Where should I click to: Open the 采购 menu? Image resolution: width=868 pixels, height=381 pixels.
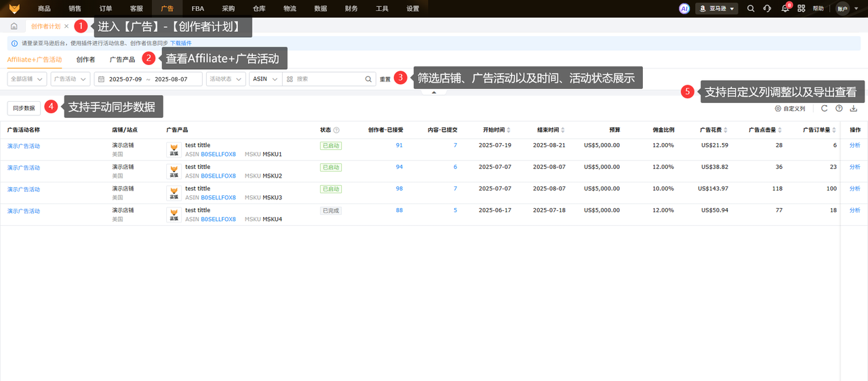click(229, 8)
